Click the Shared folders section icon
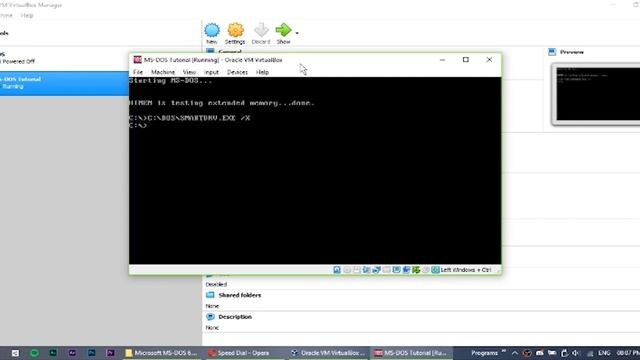 (210, 295)
